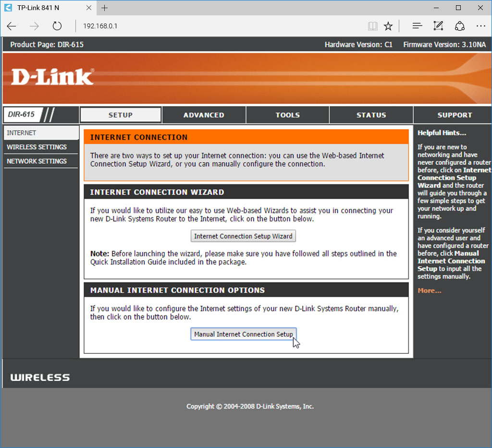Click the Product Page: DIR-615 text
The width and height of the screenshot is (492, 448).
click(47, 45)
